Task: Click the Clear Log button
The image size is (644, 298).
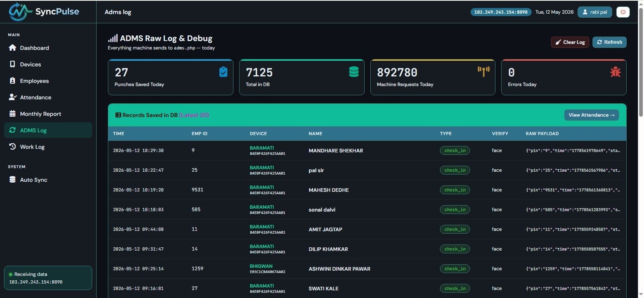Action: pos(570,42)
